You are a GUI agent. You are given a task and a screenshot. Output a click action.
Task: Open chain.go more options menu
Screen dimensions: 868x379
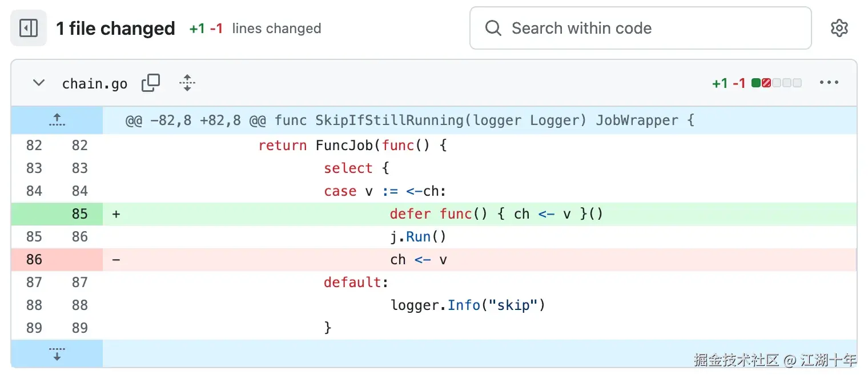pos(829,83)
